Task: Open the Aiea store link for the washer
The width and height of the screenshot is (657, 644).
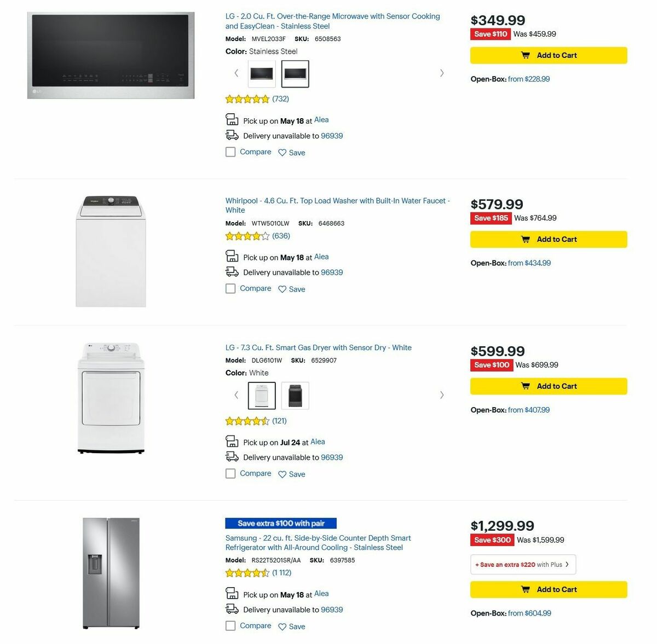Action: point(321,257)
